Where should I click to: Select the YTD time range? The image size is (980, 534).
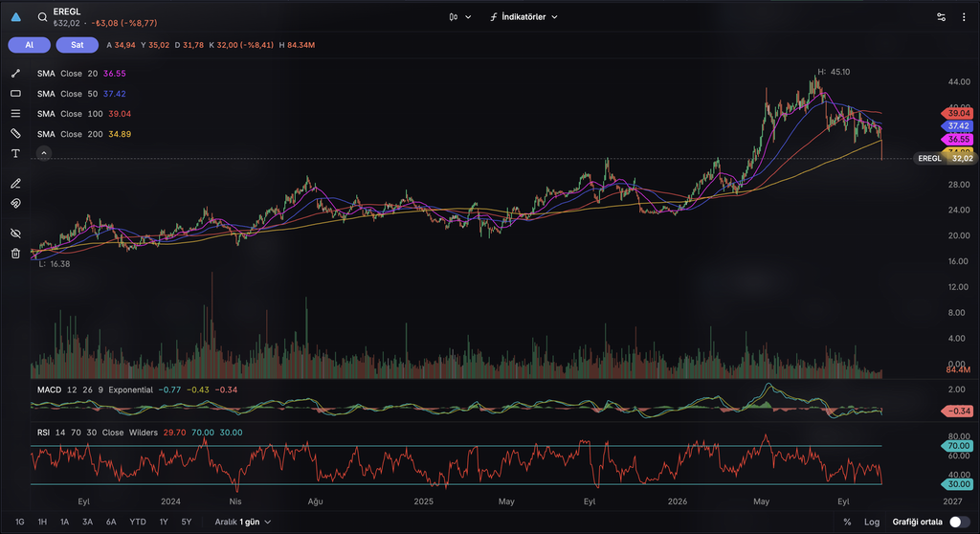pyautogui.click(x=138, y=522)
